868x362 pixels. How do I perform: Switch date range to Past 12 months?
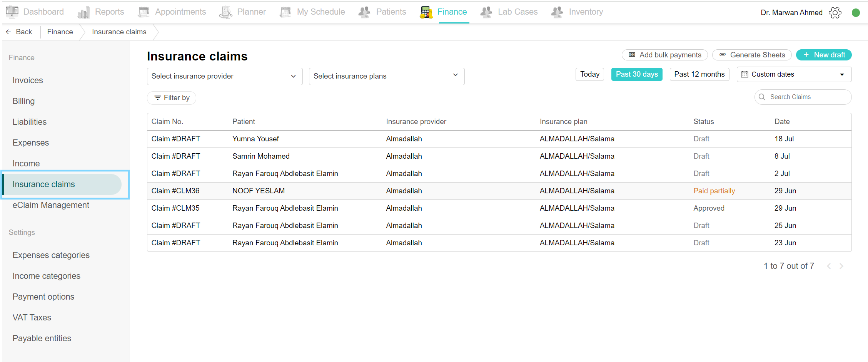699,74
